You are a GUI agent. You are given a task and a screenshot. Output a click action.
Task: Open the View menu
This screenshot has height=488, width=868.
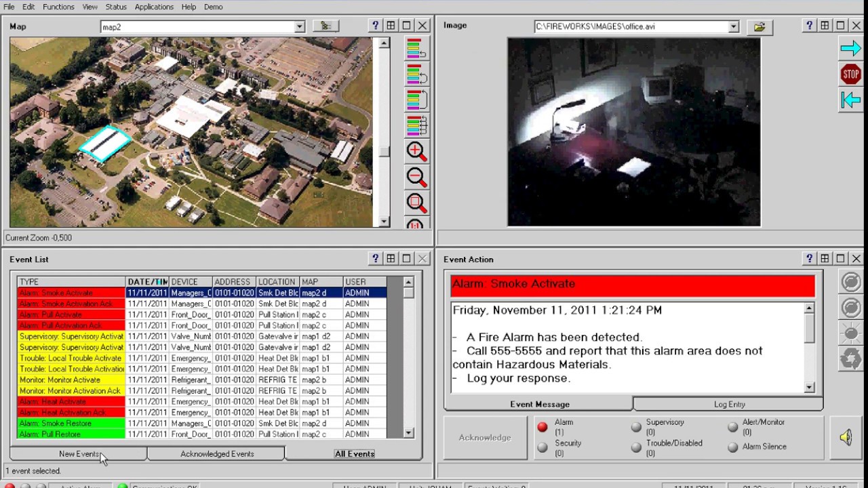click(90, 7)
